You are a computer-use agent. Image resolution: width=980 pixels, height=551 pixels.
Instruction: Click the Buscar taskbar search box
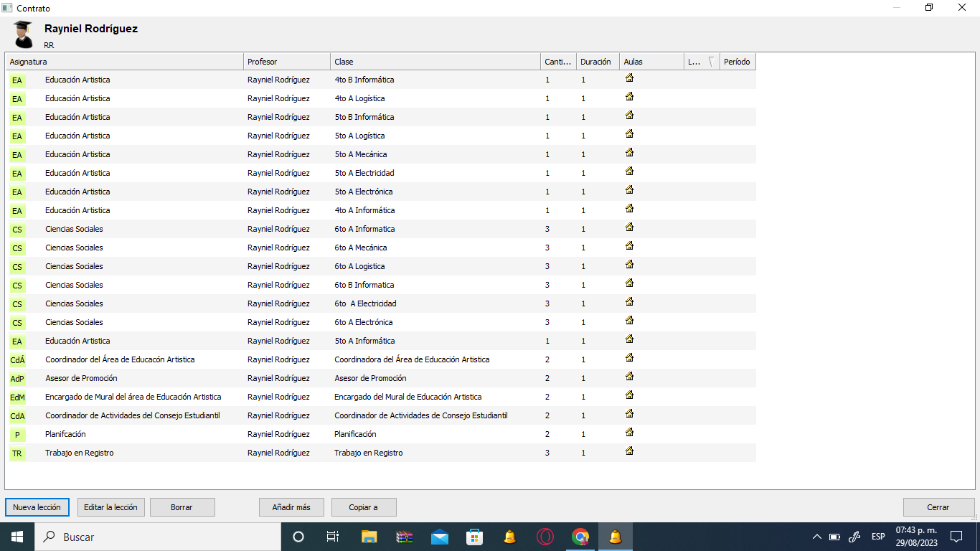[158, 537]
